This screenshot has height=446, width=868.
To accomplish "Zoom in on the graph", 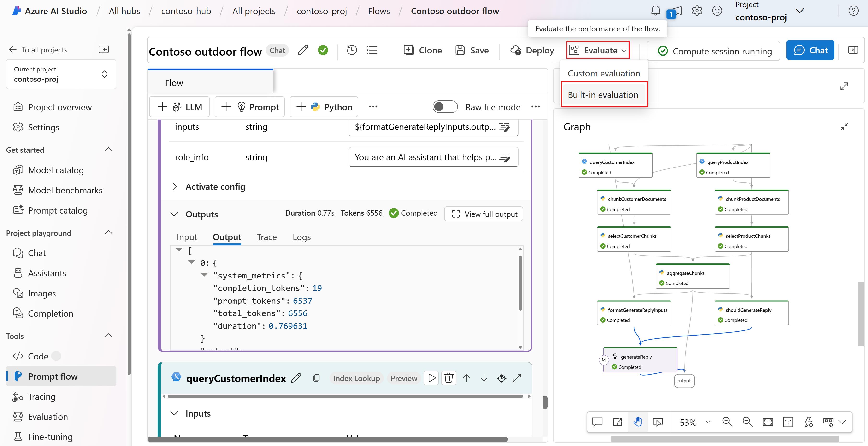I will coord(727,422).
